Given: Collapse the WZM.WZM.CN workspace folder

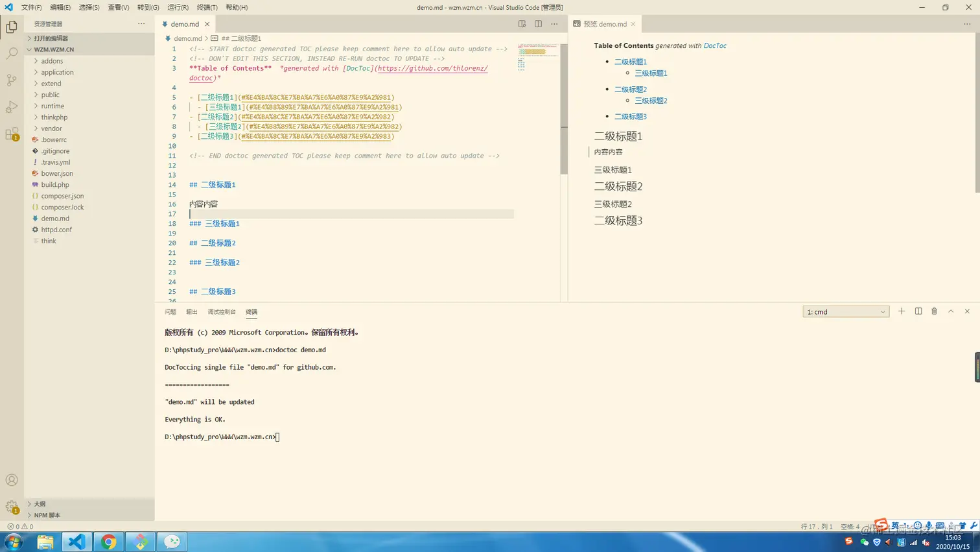Looking at the screenshot, I should 89,49.
